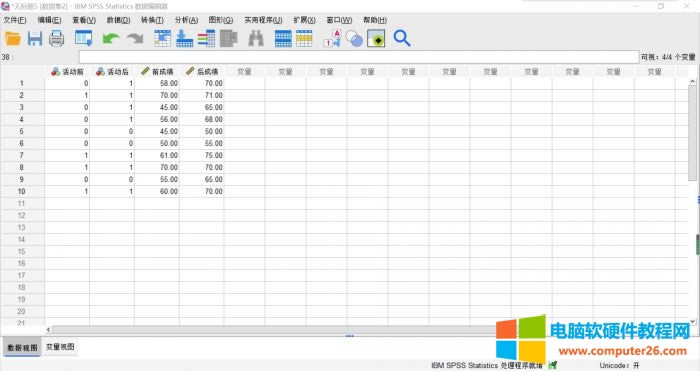Image resolution: width=700 pixels, height=371 pixels.
Task: Click the Insert variable toolbar icon
Action: [x=304, y=38]
